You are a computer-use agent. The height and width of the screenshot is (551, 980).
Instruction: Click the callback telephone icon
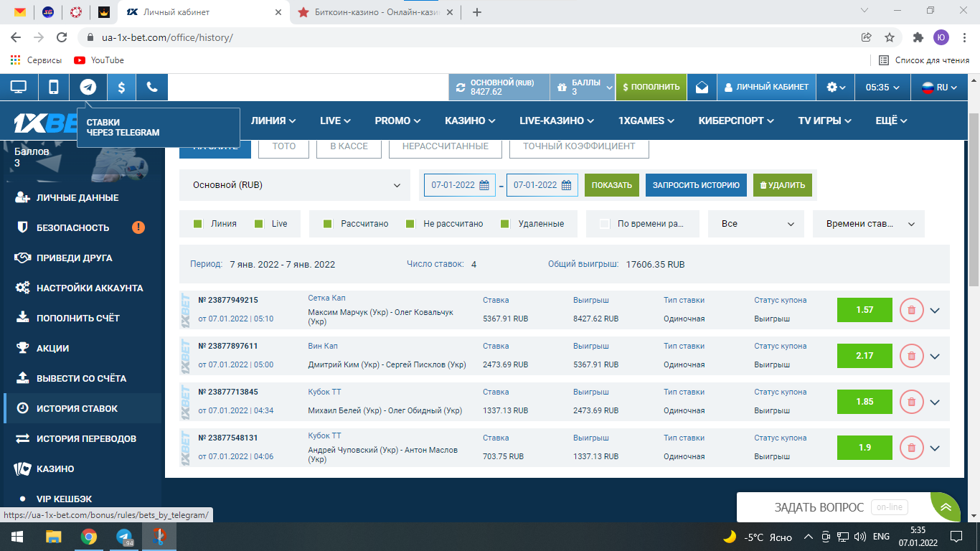pyautogui.click(x=152, y=87)
